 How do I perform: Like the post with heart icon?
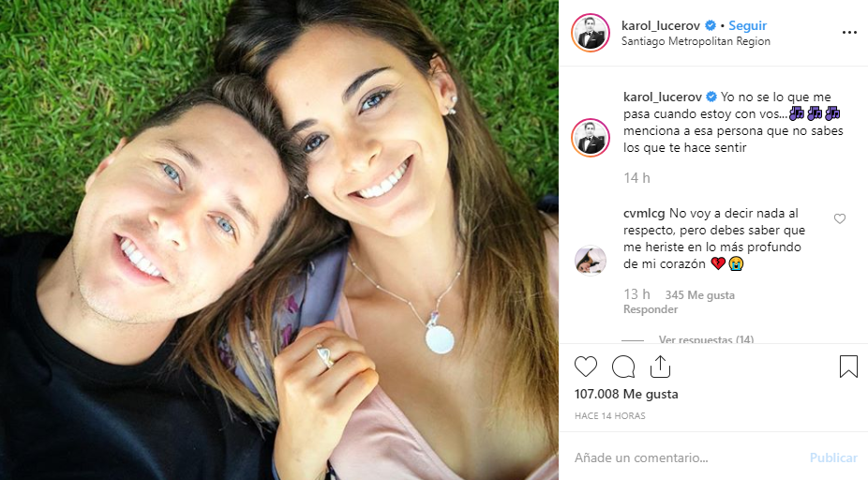[x=586, y=367]
